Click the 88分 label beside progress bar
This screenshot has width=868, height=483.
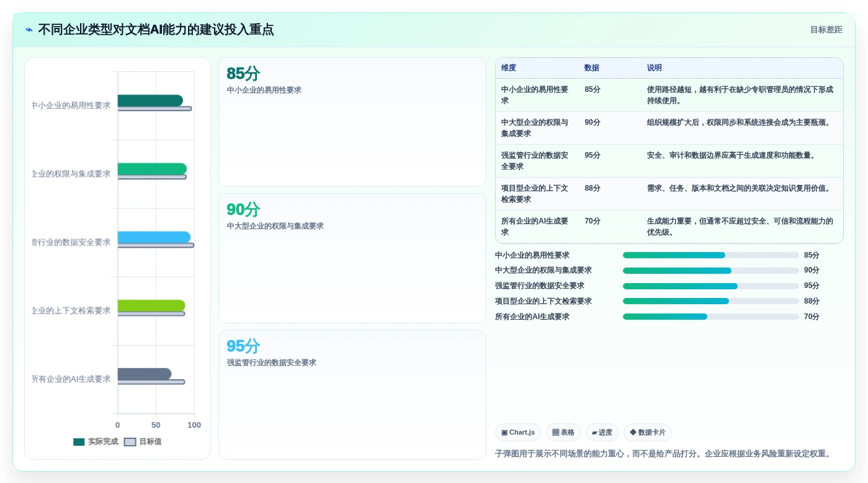point(812,301)
